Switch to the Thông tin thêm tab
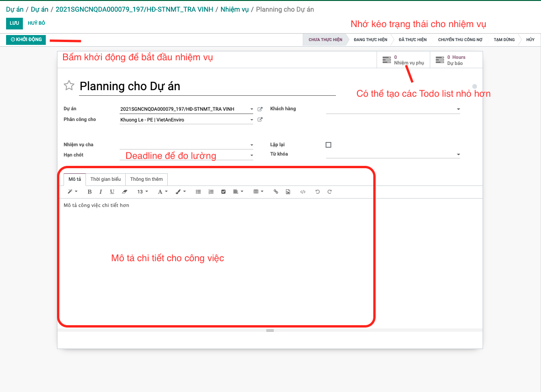Image resolution: width=541 pixels, height=392 pixels. (x=146, y=179)
